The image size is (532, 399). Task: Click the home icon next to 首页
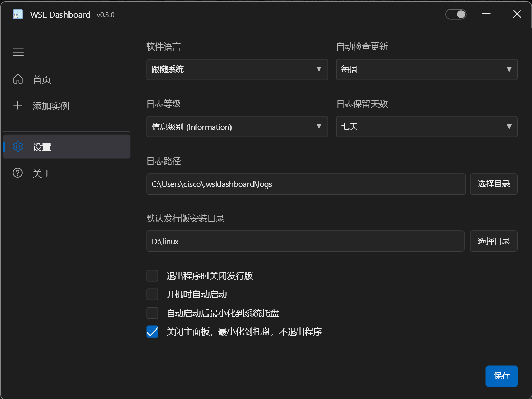pyautogui.click(x=18, y=79)
